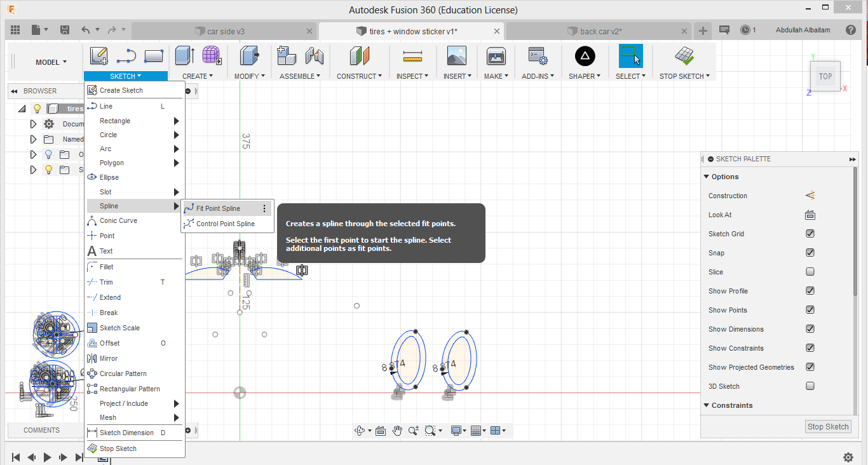Click the Save icon in top bar
Image resolution: width=868 pixels, height=465 pixels.
pos(65,30)
